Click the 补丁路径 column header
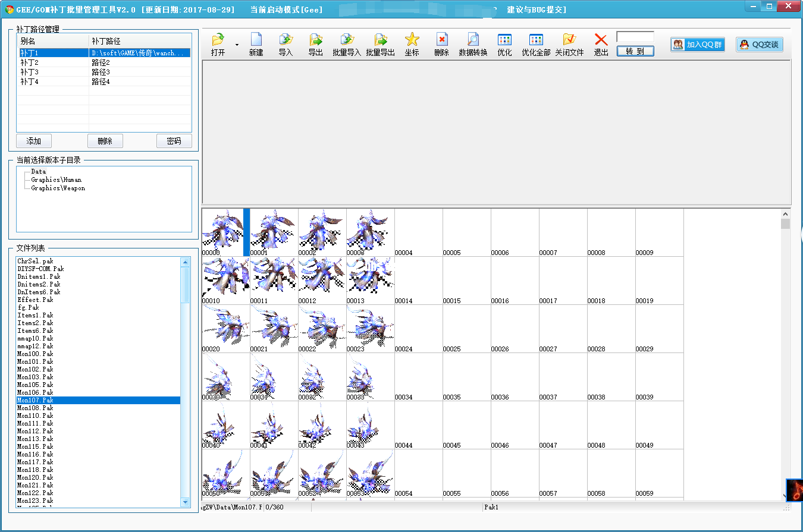The height and width of the screenshot is (532, 803). pyautogui.click(x=140, y=41)
